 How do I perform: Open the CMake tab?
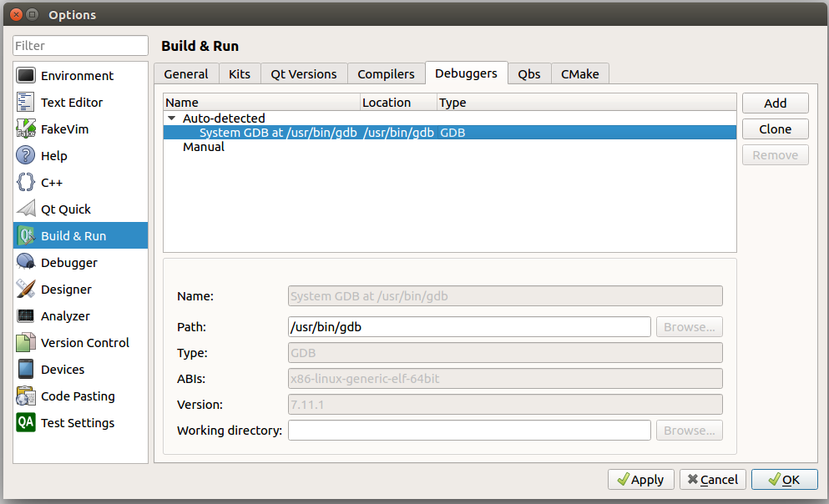(579, 73)
